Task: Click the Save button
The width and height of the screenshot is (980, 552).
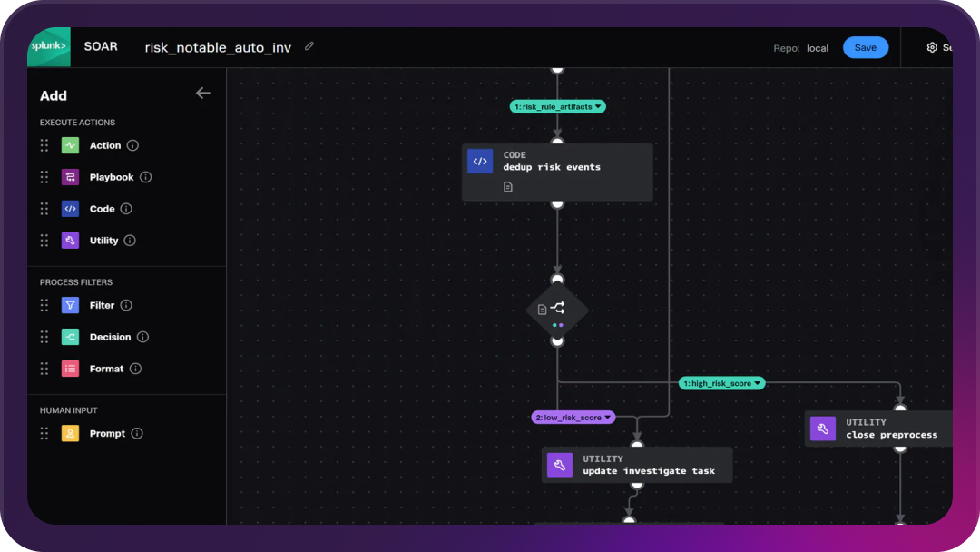Action: [x=865, y=48]
